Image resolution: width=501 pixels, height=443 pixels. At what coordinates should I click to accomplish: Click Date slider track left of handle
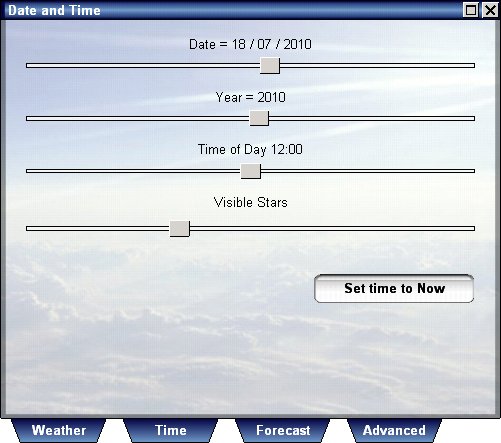(143, 65)
